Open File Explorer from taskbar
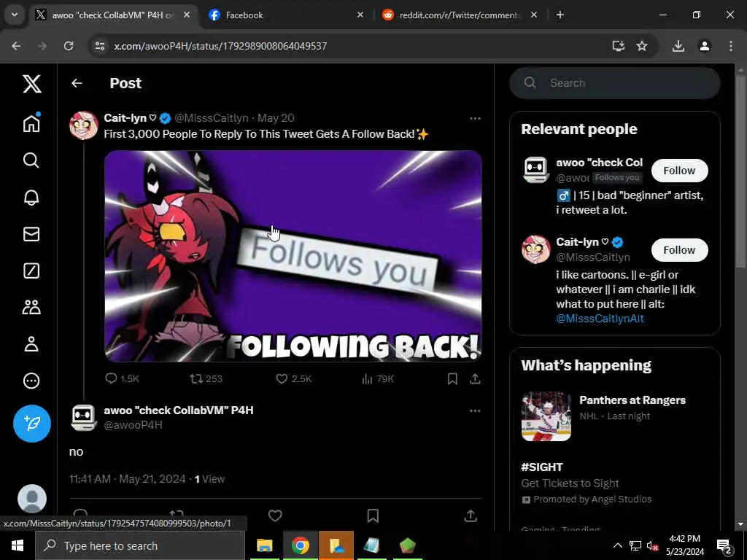This screenshot has height=560, width=747. [x=264, y=545]
